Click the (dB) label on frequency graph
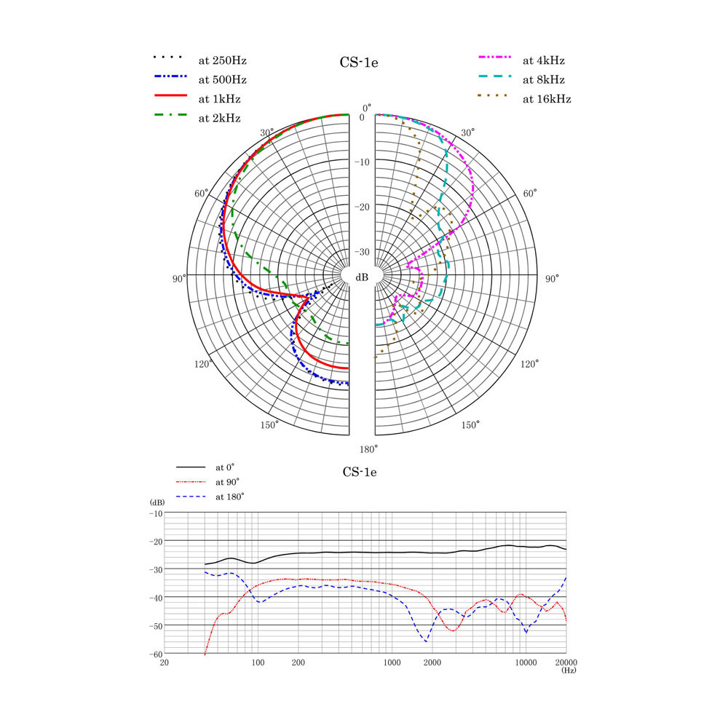Screen dimensions: 728x728 click(157, 502)
